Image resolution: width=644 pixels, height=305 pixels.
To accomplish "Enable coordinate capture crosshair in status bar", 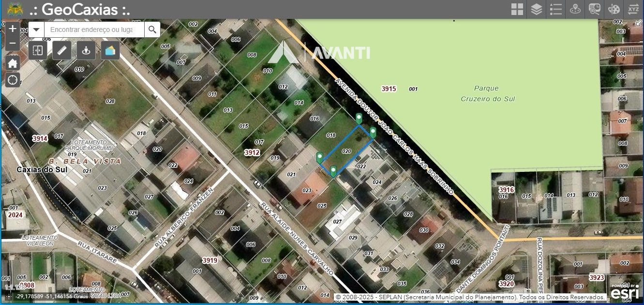I will 9,296.
